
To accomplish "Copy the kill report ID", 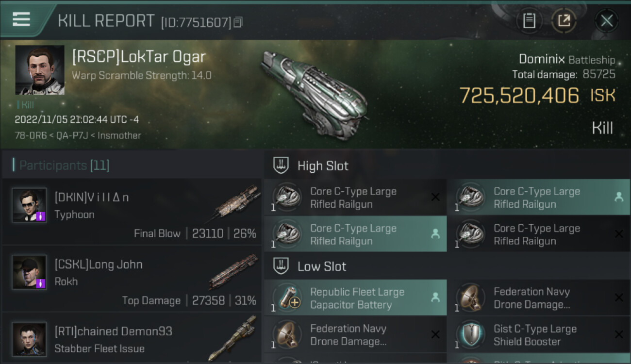I will pyautogui.click(x=238, y=22).
